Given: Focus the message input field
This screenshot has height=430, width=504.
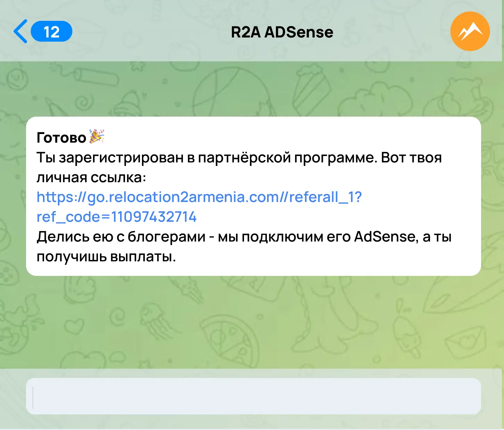Looking at the screenshot, I should point(253,396).
